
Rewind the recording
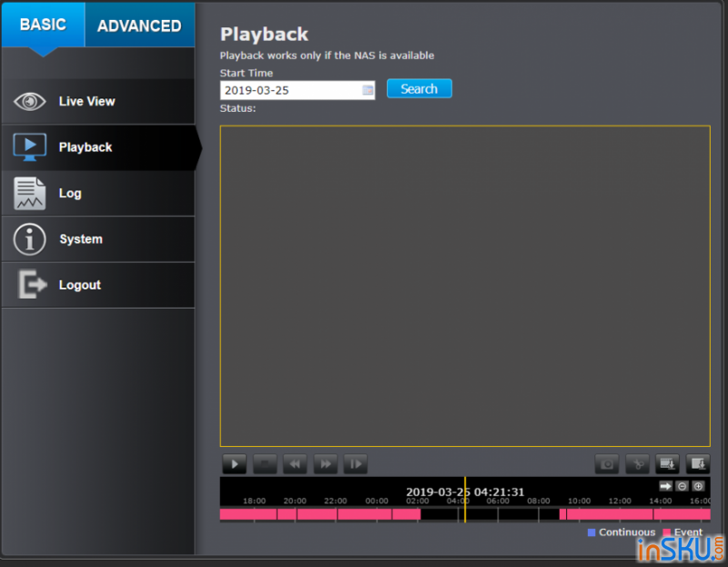coord(295,464)
